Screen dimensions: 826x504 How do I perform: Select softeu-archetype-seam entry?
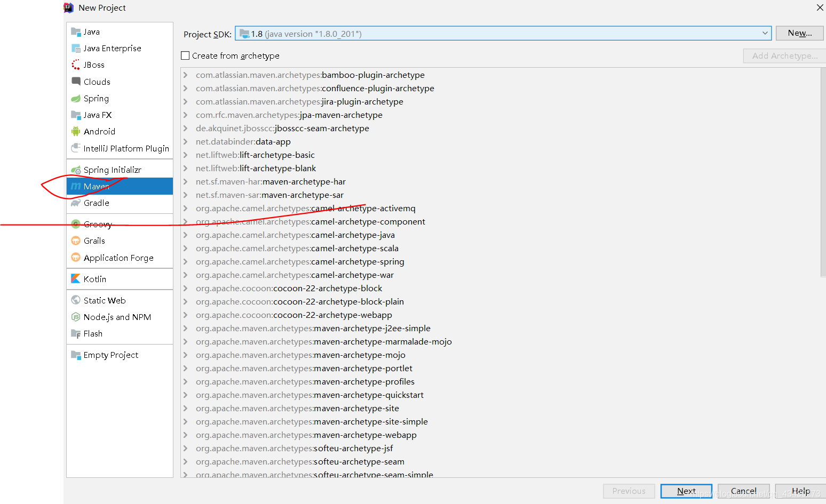point(300,462)
